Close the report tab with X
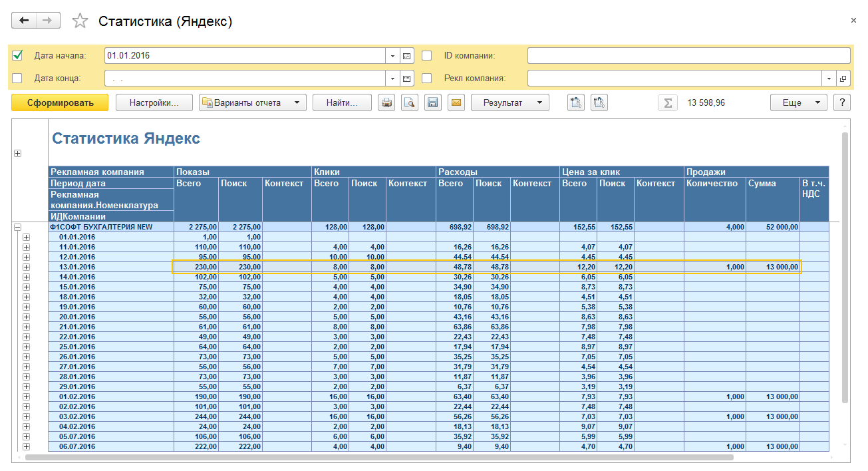This screenshot has width=868, height=471. [x=853, y=21]
